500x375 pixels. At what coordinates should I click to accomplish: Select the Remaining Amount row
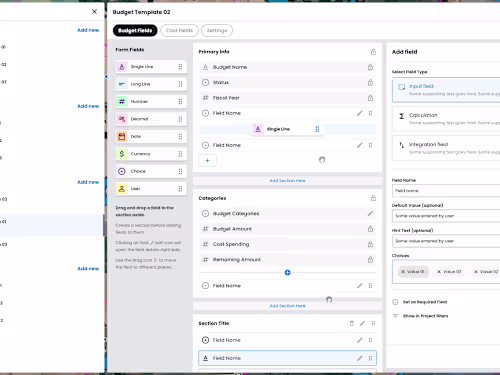(287, 259)
